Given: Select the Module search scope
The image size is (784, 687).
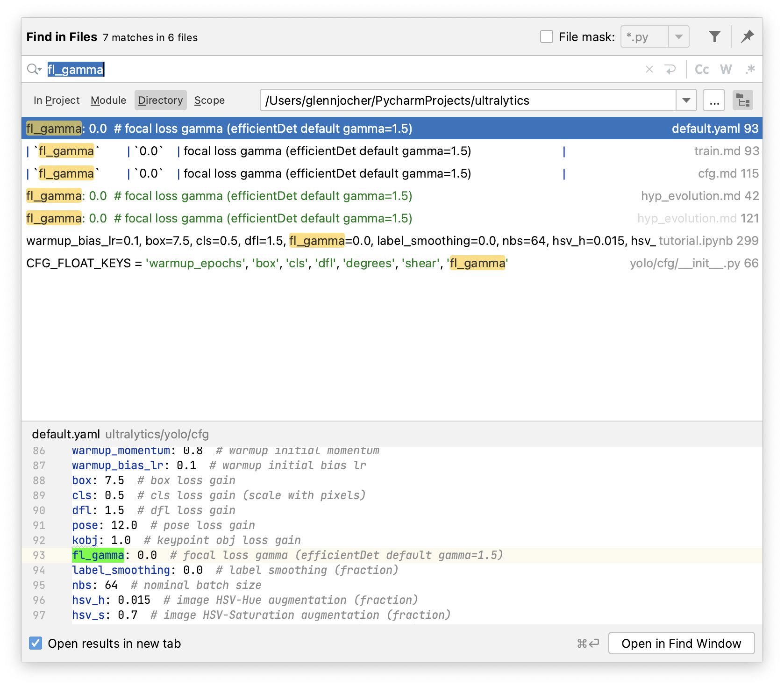Looking at the screenshot, I should click(x=108, y=100).
